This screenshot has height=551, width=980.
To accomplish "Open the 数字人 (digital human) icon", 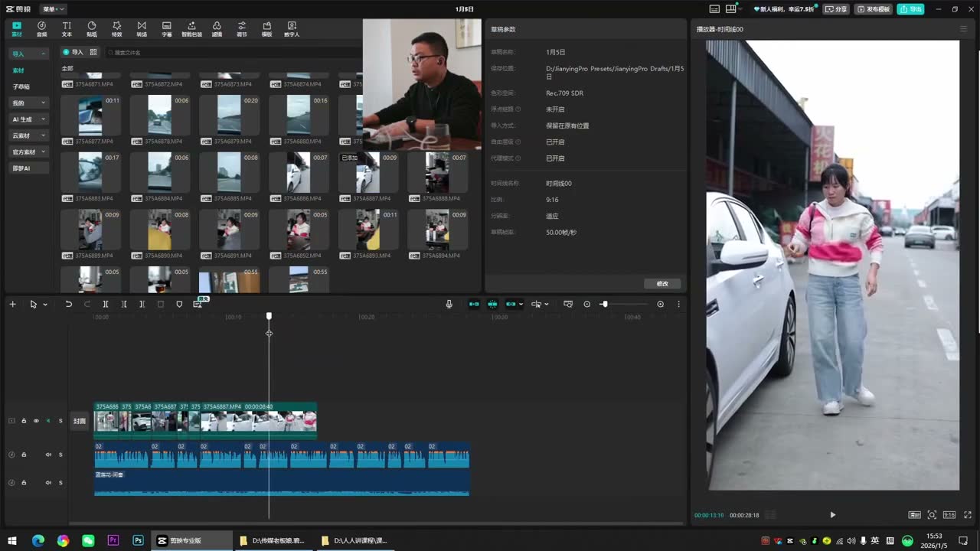I will [x=292, y=29].
